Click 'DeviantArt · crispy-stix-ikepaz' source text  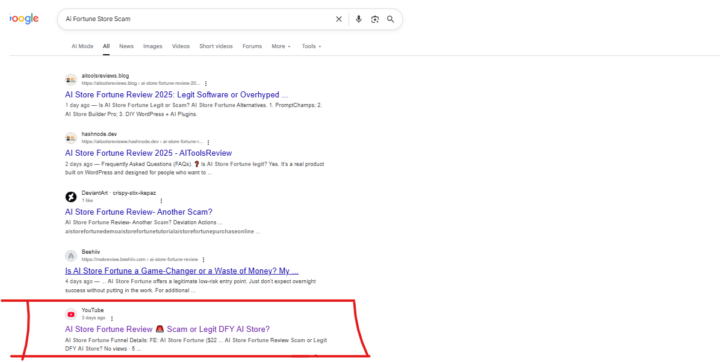pyautogui.click(x=118, y=193)
